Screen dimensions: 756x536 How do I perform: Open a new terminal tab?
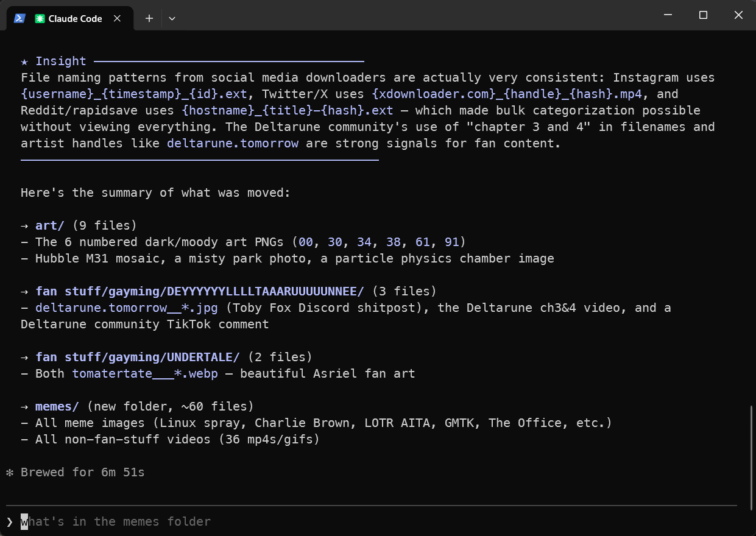point(149,18)
